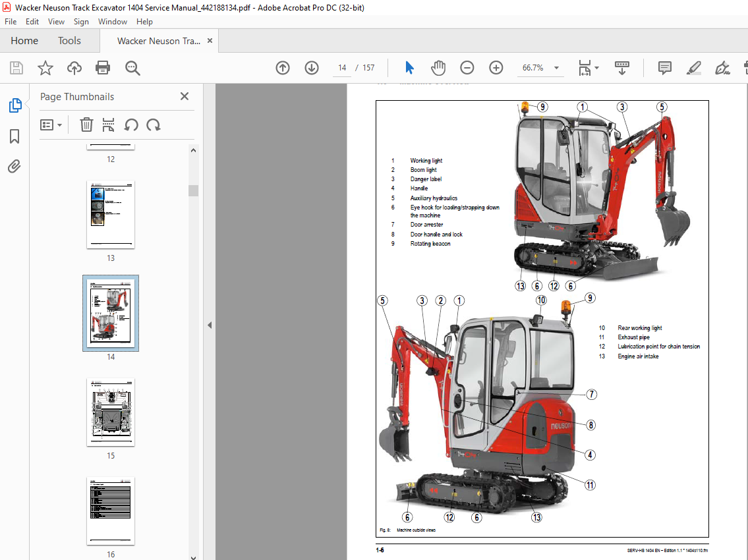Viewport: 748px width, 560px height.
Task: Select page 13 thumbnail
Action: [111, 215]
